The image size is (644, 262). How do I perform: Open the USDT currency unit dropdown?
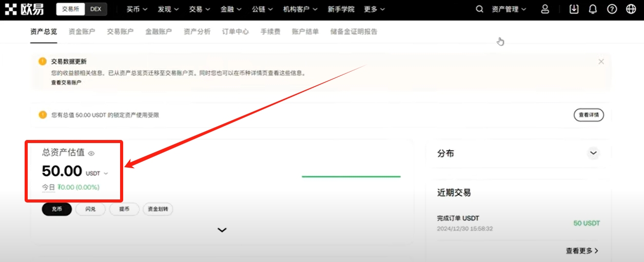(97, 173)
